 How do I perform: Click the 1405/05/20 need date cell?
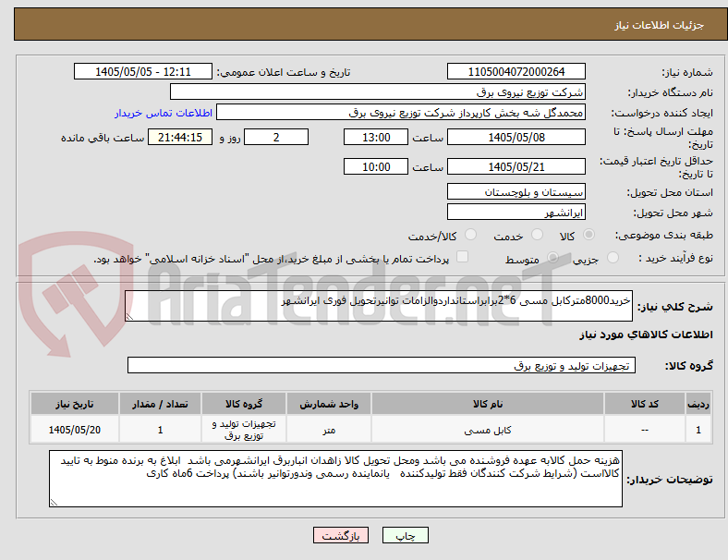point(75,430)
